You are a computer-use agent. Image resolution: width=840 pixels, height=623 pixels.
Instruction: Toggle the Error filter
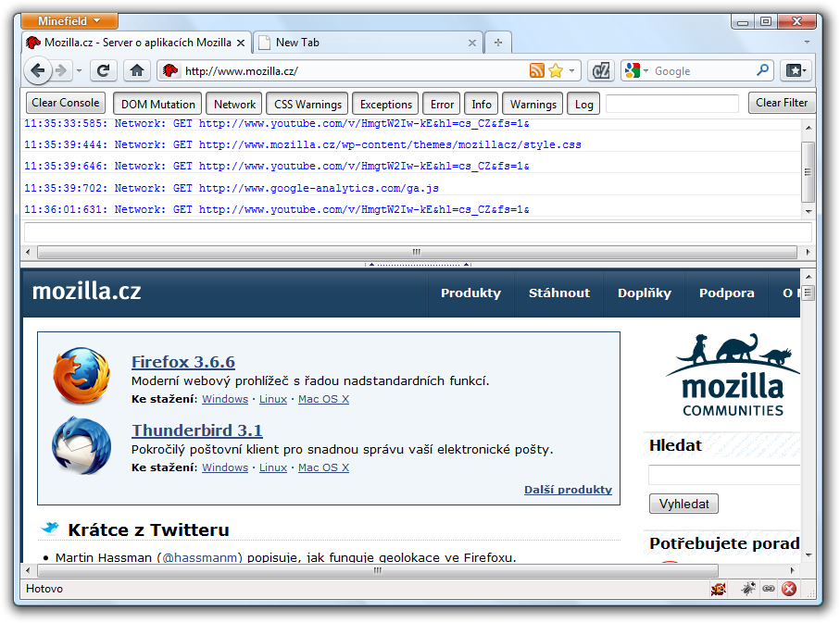click(442, 104)
